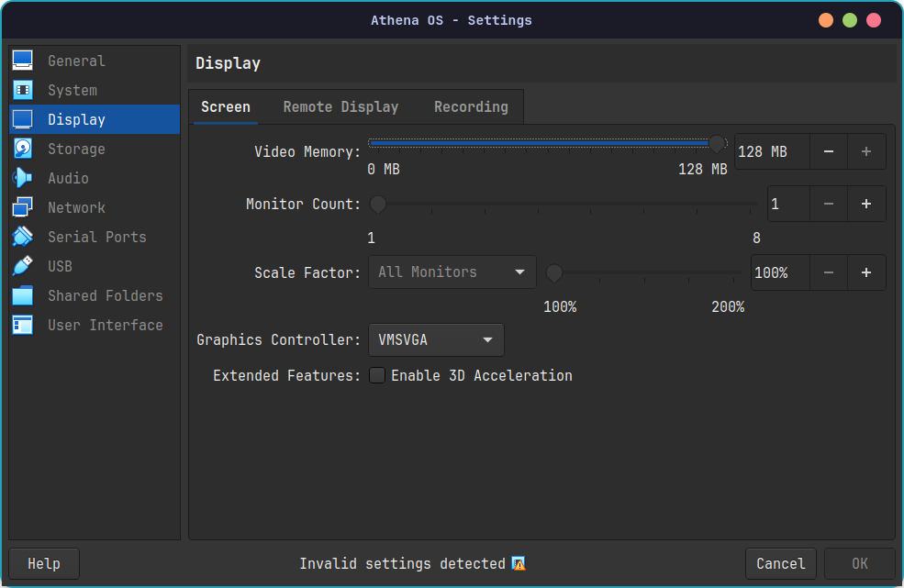
Task: Open the Serial Ports settings icon
Action: click(x=22, y=237)
